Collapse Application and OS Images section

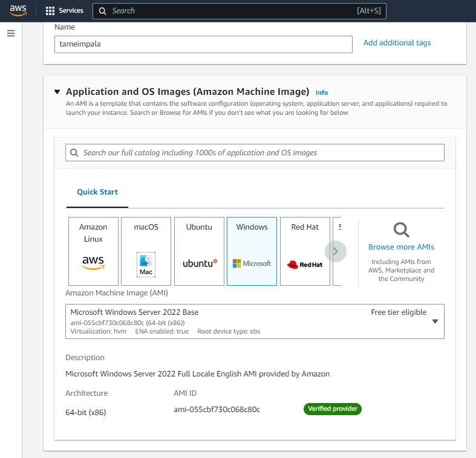pyautogui.click(x=57, y=92)
